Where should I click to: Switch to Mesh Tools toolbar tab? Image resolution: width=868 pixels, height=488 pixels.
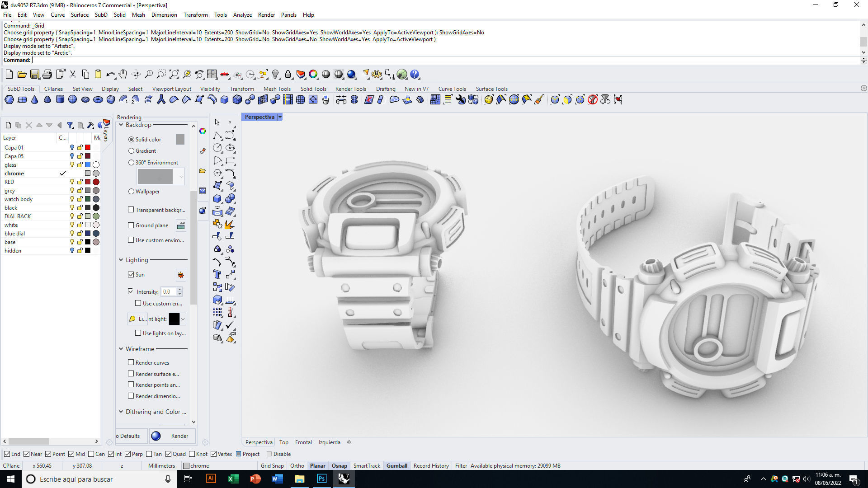tap(277, 89)
